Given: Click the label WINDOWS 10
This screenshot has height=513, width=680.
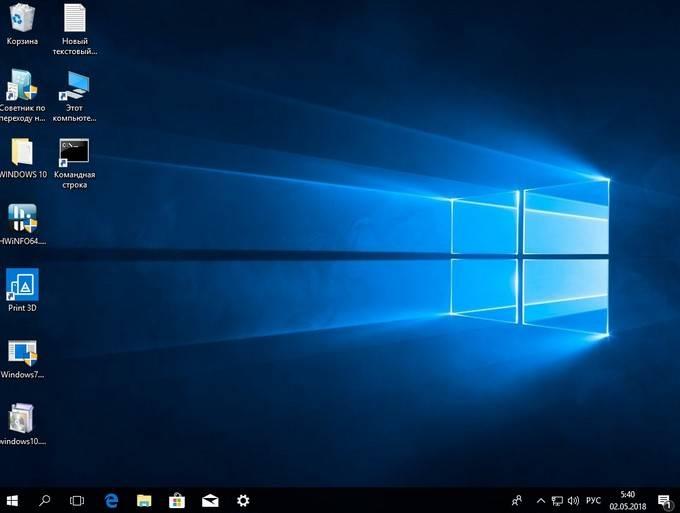Looking at the screenshot, I should [23, 174].
